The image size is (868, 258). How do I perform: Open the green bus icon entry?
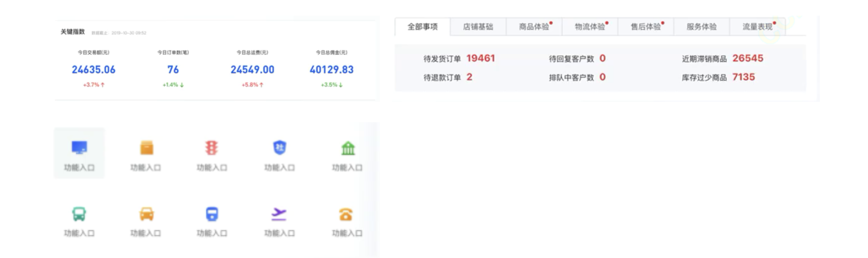[x=79, y=214]
